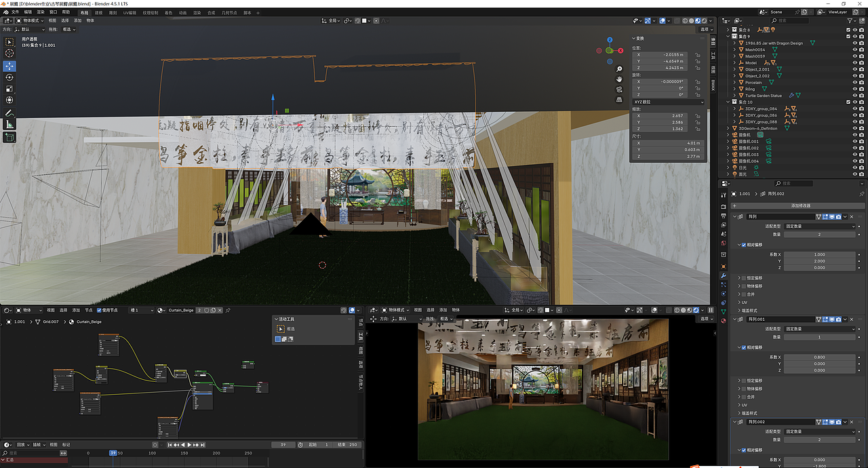The height and width of the screenshot is (468, 868).
Task: Hide Turtle Garden Statue using its eye toggle
Action: coord(854,95)
